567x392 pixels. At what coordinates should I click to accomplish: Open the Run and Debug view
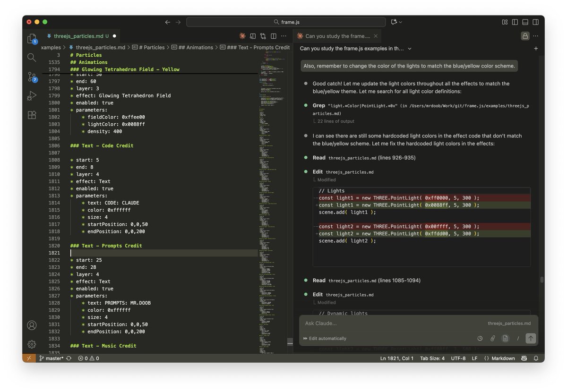point(32,95)
